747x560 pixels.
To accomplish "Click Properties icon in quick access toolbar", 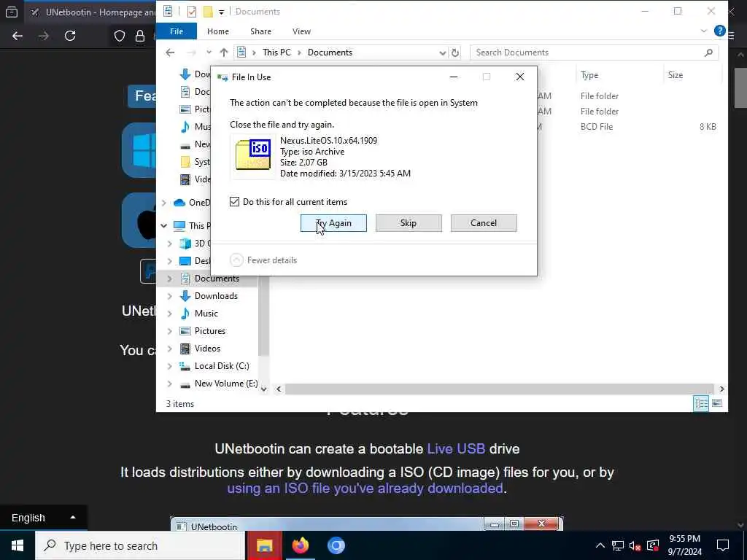I will pos(192,12).
